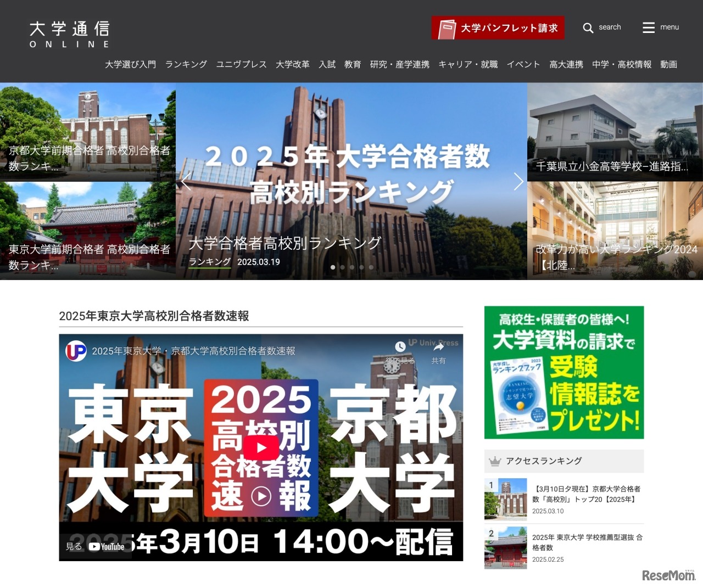Viewport: 703px width, 588px height.
Task: Save video with the 後で見る clock icon
Action: 399,346
